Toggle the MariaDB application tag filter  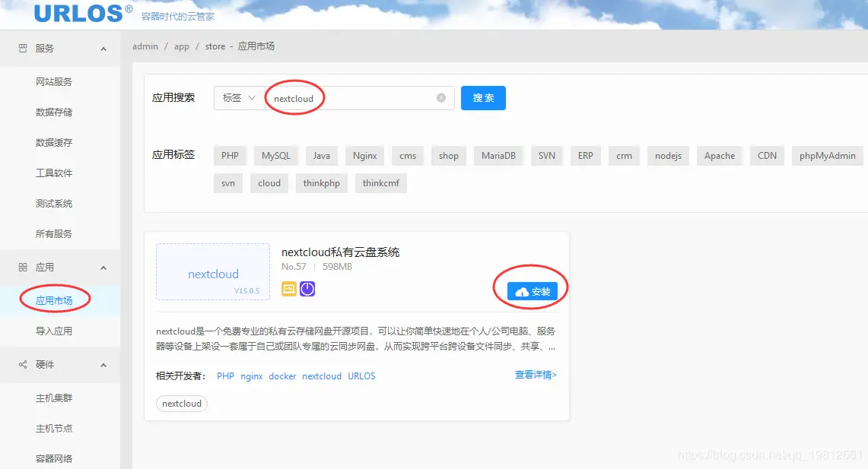[498, 155]
